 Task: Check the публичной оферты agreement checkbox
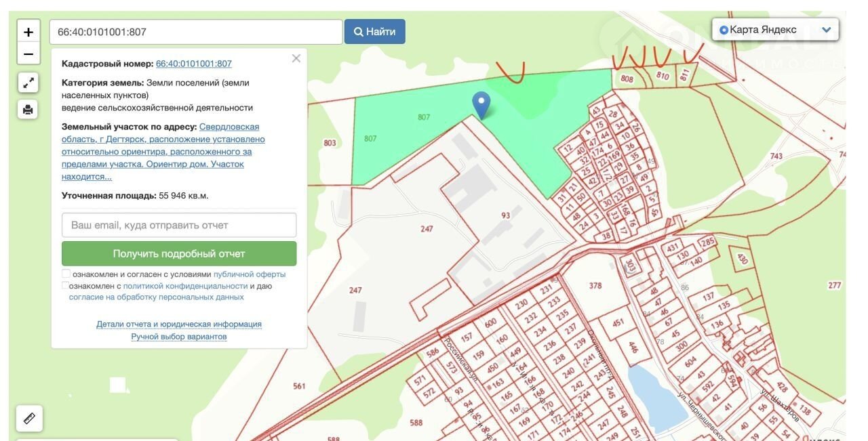(x=66, y=274)
